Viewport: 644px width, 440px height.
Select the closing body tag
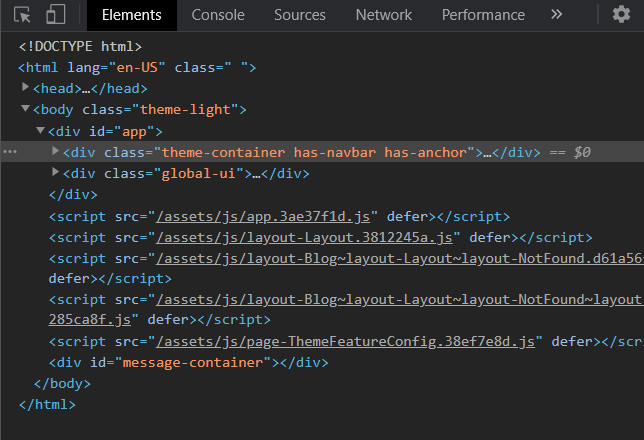(x=62, y=383)
